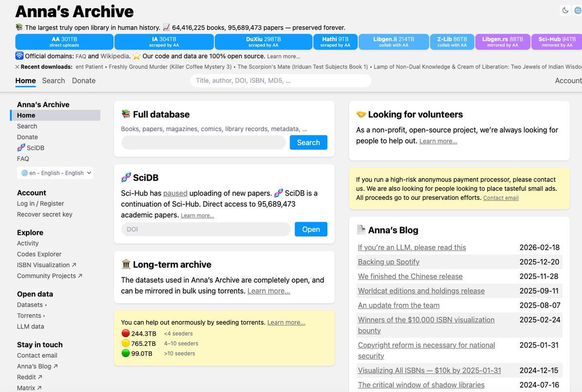
Task: Expand Torrents under Open data
Action: [x=31, y=316]
